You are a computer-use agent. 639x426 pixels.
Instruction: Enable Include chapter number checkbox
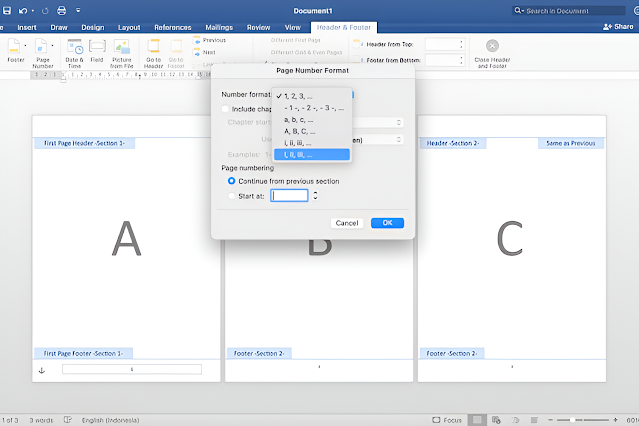click(225, 109)
